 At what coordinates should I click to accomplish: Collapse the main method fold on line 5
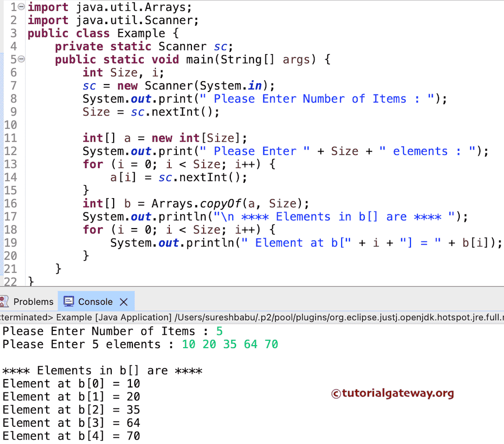(x=21, y=59)
